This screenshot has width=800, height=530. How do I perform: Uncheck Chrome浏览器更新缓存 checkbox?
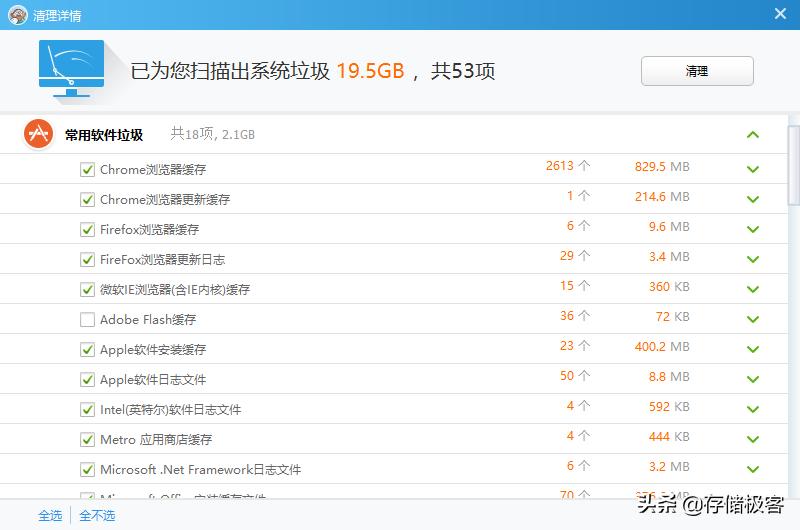[x=87, y=199]
